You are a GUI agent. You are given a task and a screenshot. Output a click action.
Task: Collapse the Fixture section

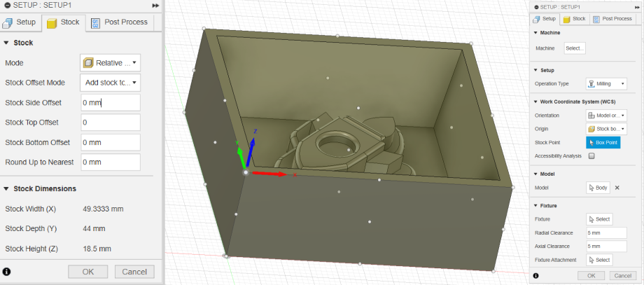point(535,206)
